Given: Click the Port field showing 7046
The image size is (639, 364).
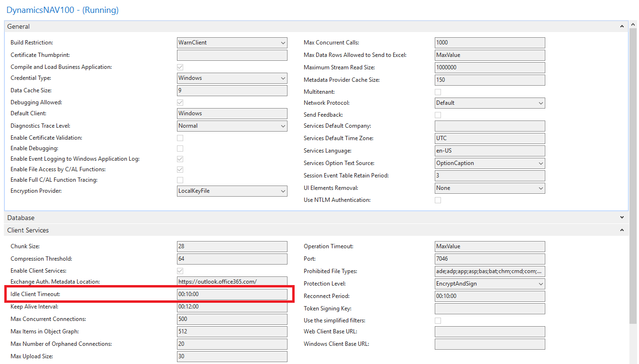Looking at the screenshot, I should (x=490, y=259).
